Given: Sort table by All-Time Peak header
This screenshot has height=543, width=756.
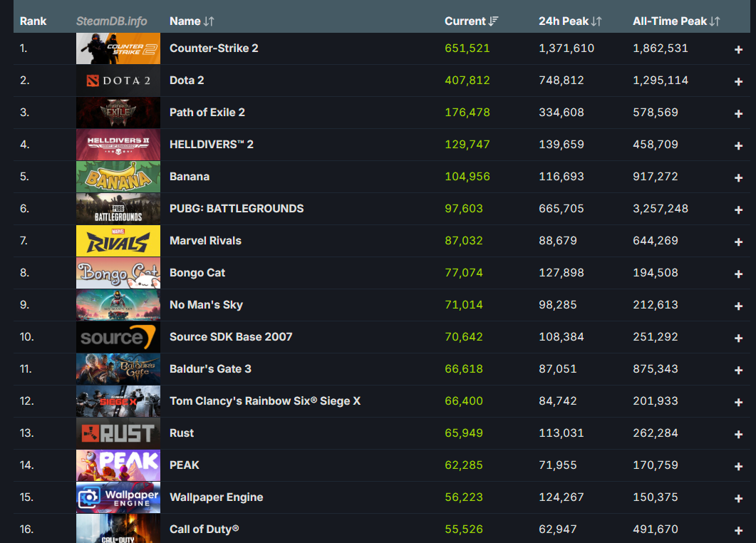Looking at the screenshot, I should 676,21.
